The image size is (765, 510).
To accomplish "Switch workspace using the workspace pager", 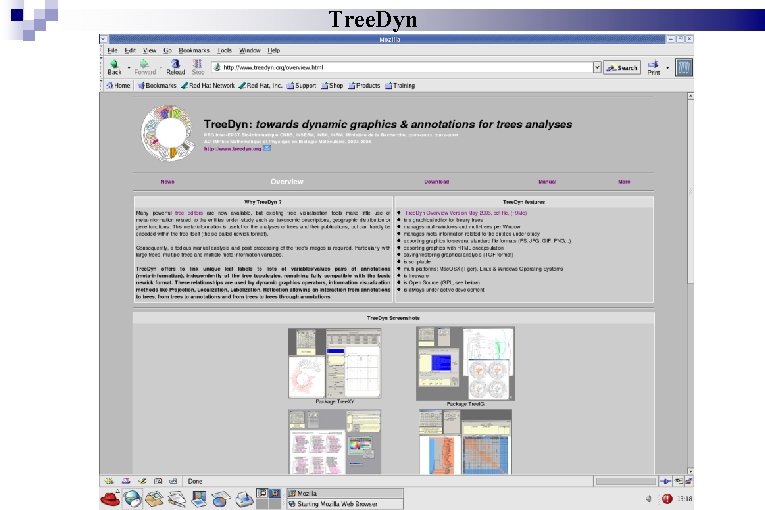I will pyautogui.click(x=268, y=498).
